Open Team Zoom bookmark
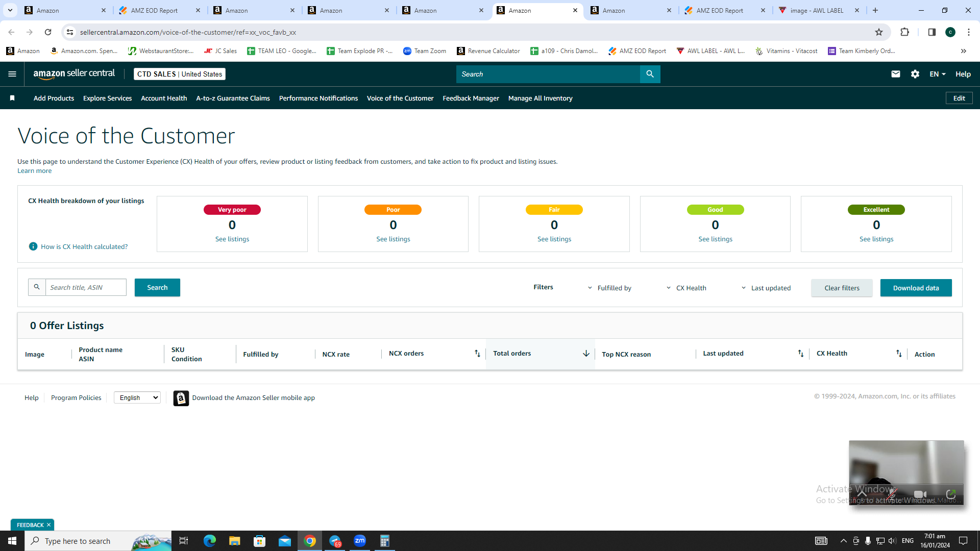 (425, 51)
